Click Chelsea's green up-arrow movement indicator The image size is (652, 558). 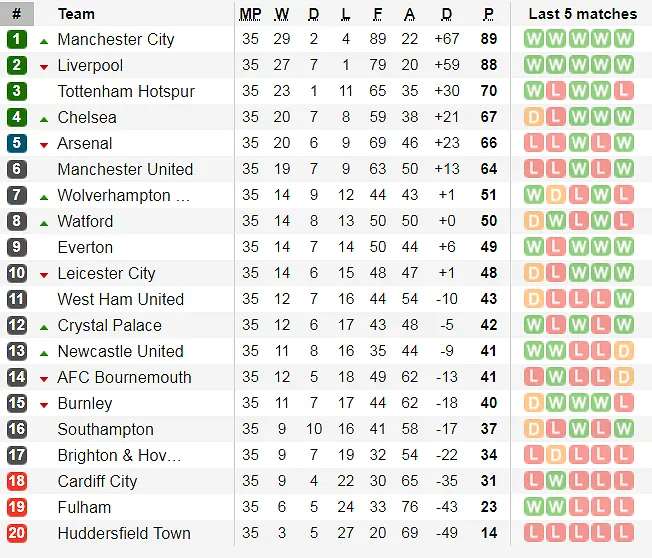(x=44, y=118)
